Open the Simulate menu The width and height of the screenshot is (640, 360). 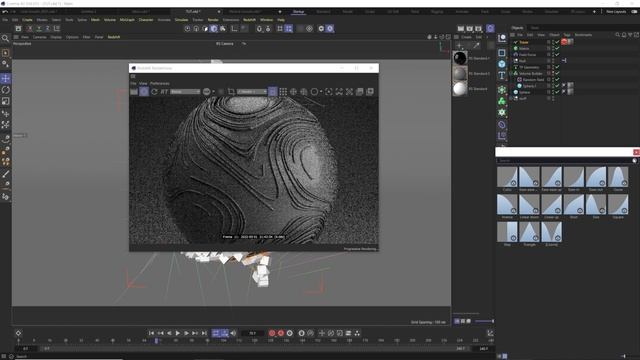click(x=182, y=20)
